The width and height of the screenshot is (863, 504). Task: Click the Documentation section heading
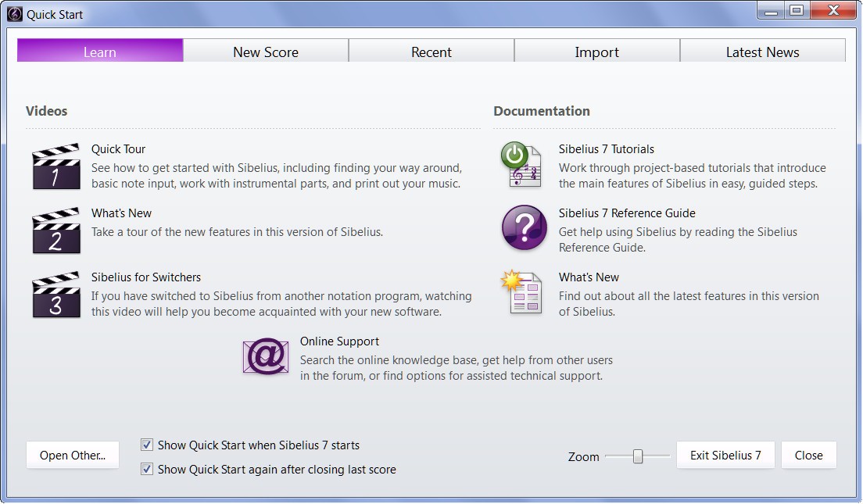pos(542,111)
